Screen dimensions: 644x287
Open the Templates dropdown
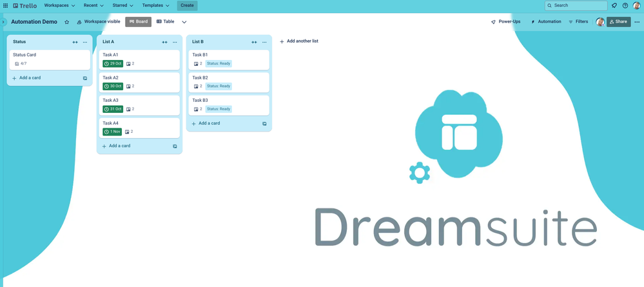click(x=155, y=6)
